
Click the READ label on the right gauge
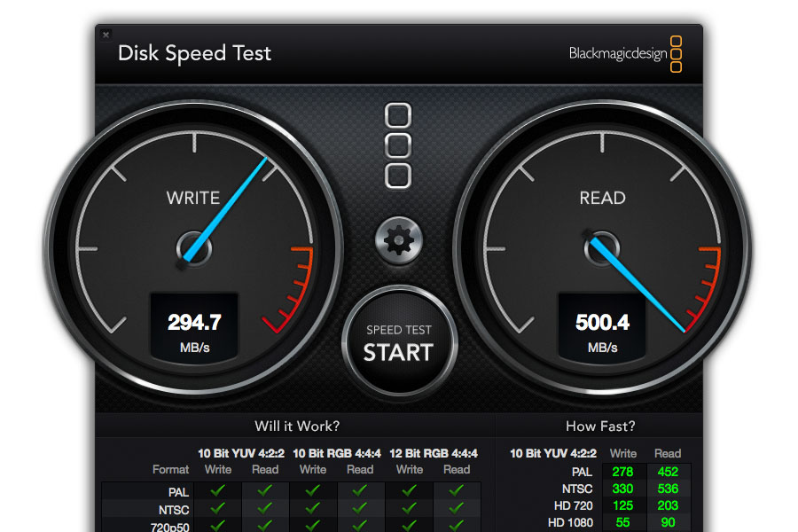pos(603,198)
